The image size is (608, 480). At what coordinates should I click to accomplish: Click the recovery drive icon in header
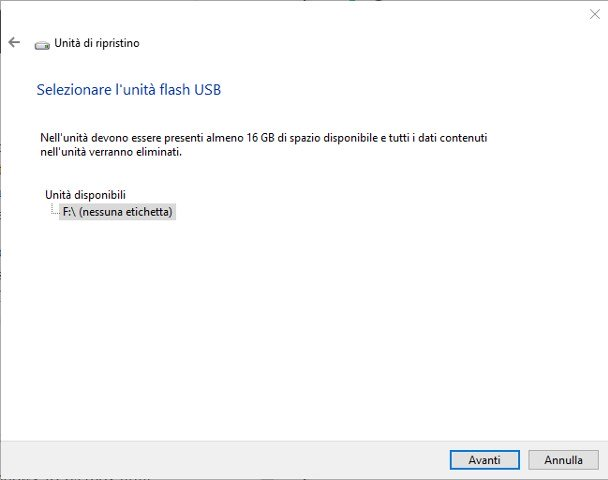[42, 44]
